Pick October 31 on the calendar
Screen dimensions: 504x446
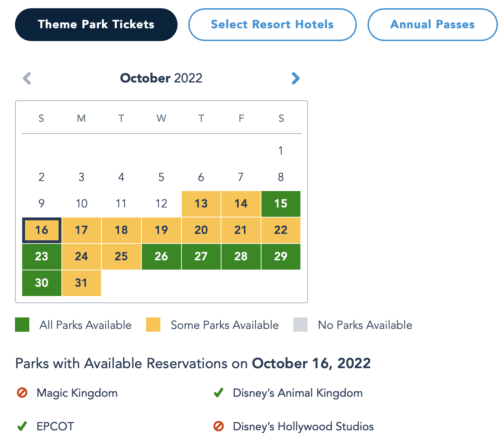pos(81,283)
